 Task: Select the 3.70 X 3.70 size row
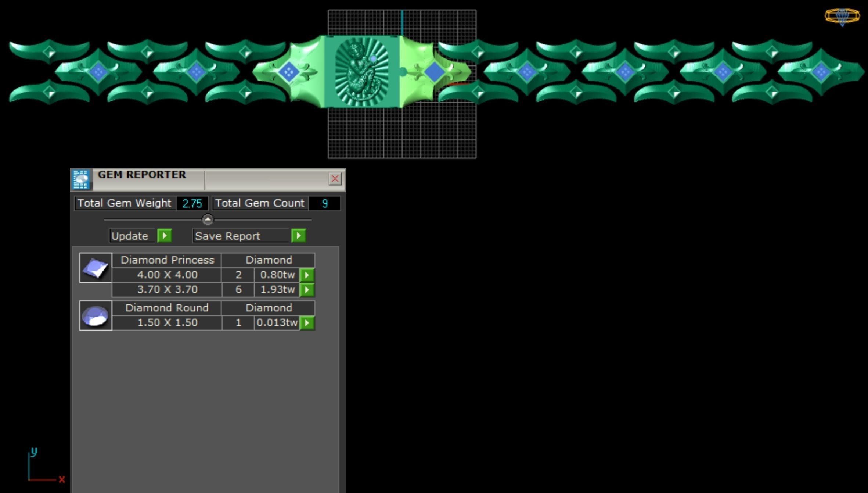tap(167, 290)
